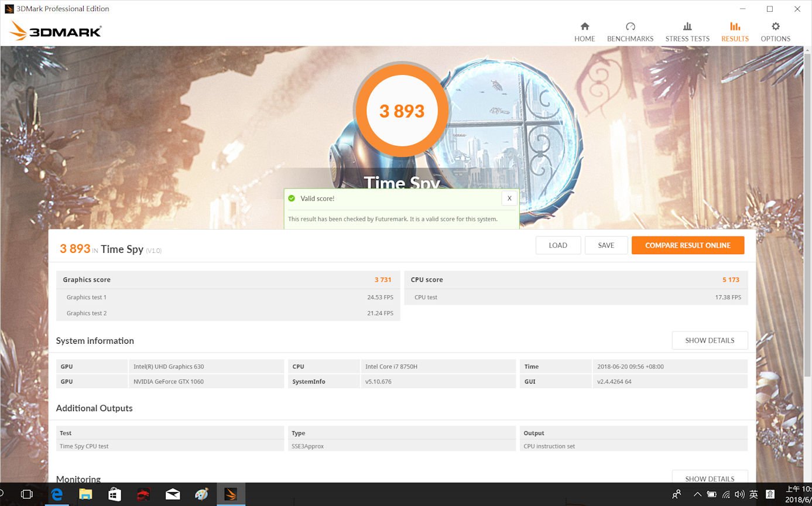This screenshot has height=506, width=812.
Task: Click the Task View taskbar icon
Action: pos(26,494)
